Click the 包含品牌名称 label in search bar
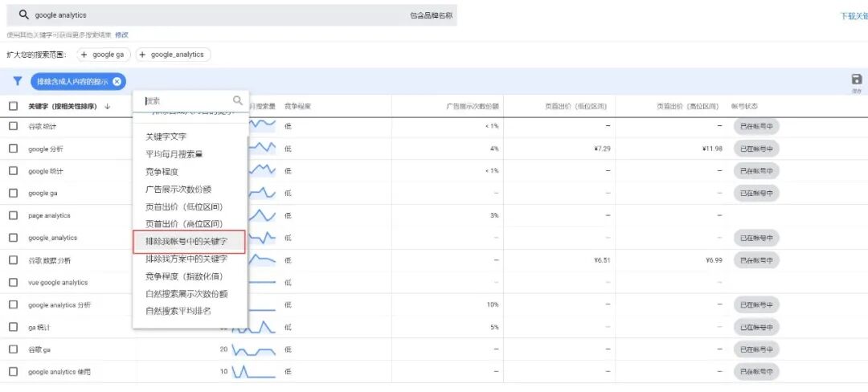 pos(431,15)
